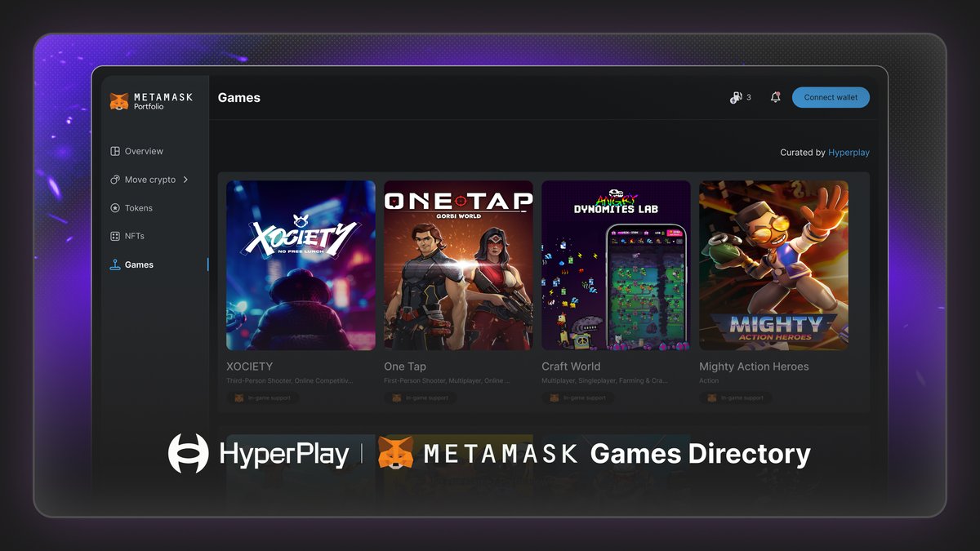
Task: Select the Games menu item
Action: (x=139, y=264)
